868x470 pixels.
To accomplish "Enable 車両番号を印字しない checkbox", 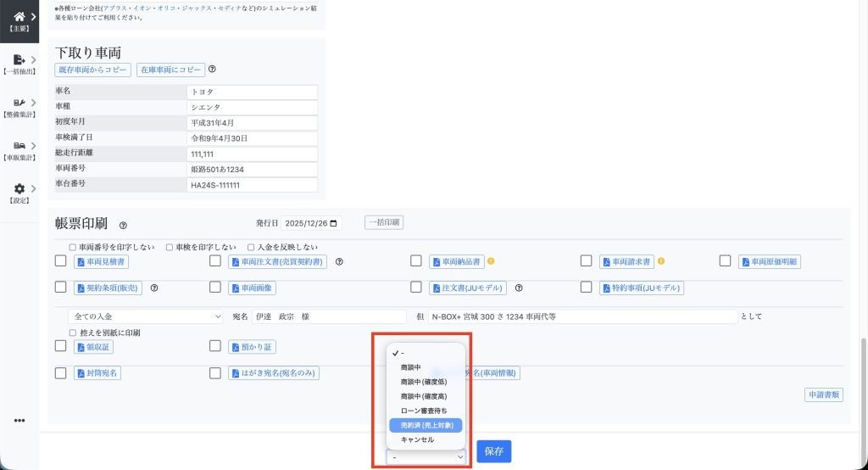I will pyautogui.click(x=72, y=247).
